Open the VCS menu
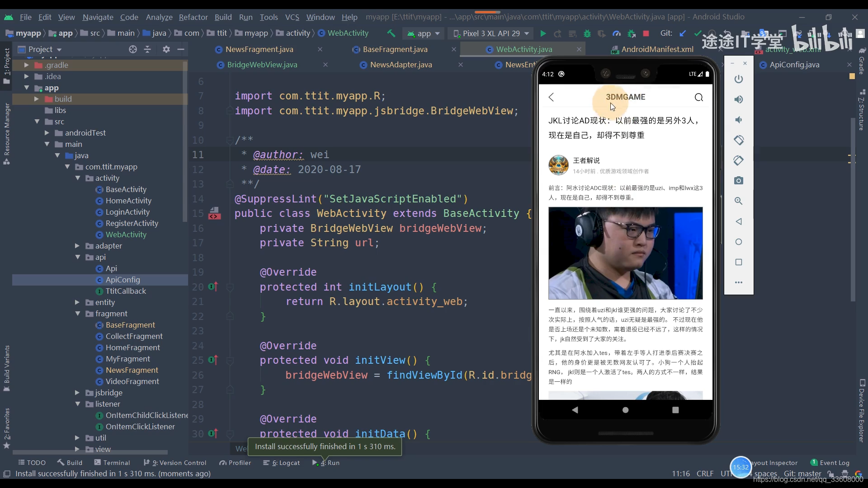The image size is (868, 488). click(292, 17)
